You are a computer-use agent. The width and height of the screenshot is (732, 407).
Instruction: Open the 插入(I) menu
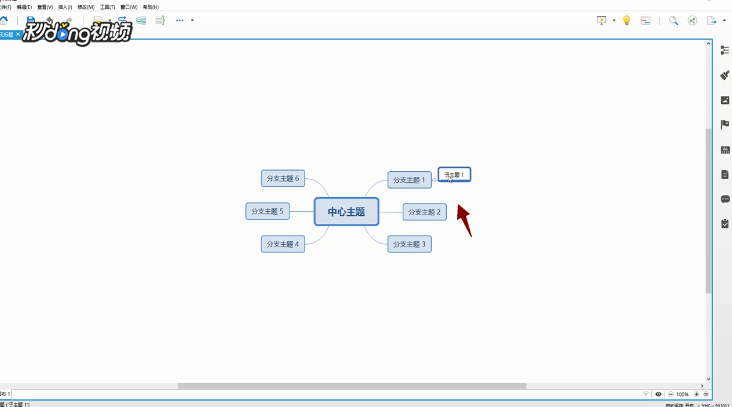65,7
